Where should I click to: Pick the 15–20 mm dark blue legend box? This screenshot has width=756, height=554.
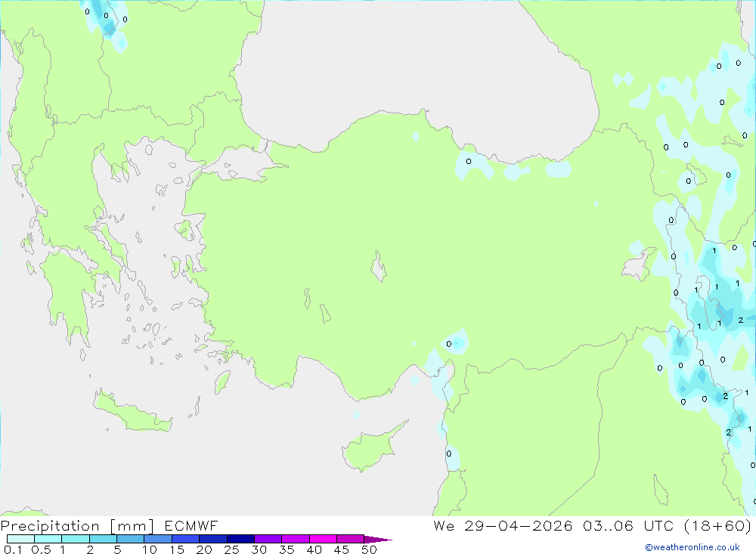tap(186, 539)
